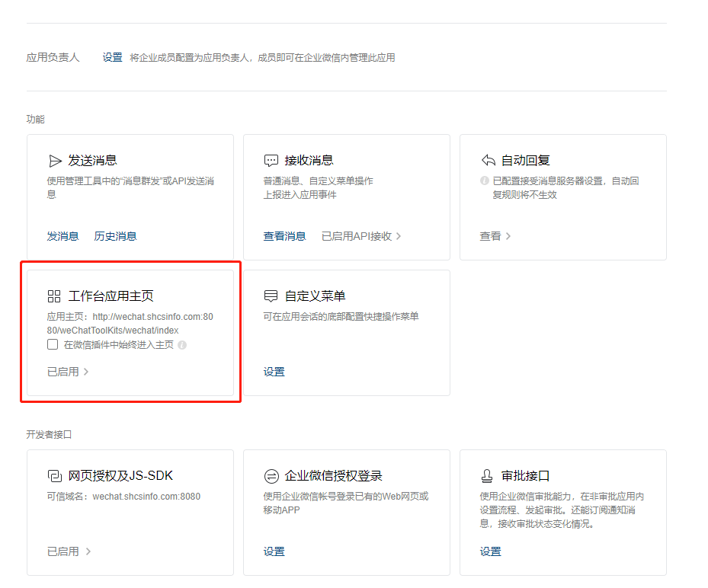Click 设置 under 自定义菜单
708x588 pixels.
point(274,372)
